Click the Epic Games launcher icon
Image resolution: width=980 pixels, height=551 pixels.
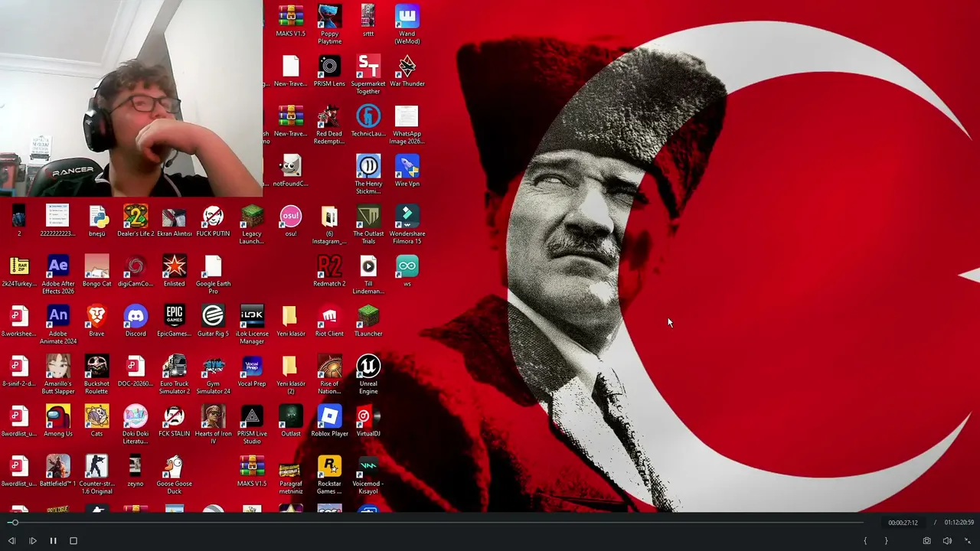click(x=175, y=321)
